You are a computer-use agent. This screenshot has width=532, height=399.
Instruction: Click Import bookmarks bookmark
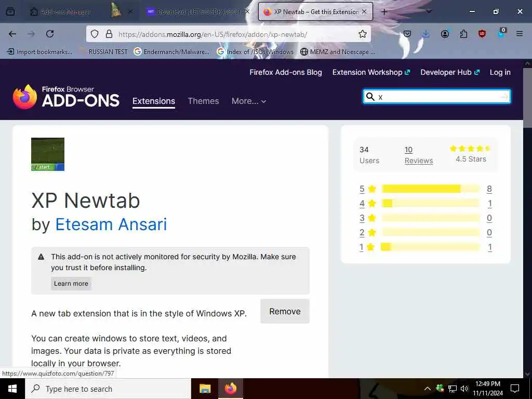(39, 52)
